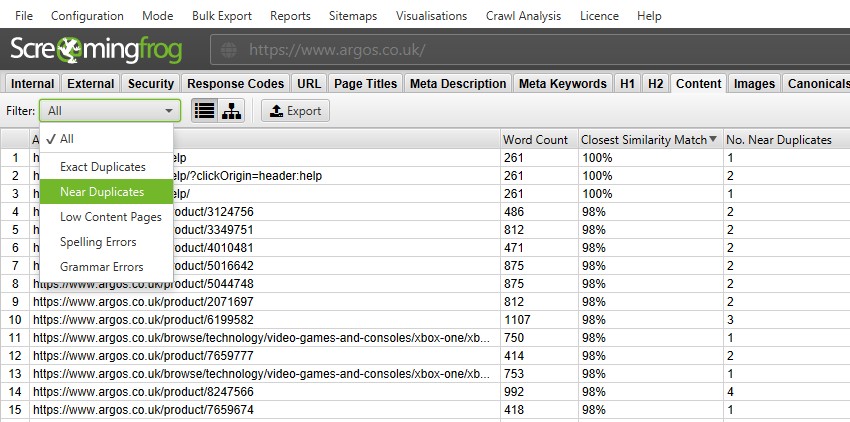Image resolution: width=850 pixels, height=422 pixels.
Task: Switch to list view icon
Action: 204,111
